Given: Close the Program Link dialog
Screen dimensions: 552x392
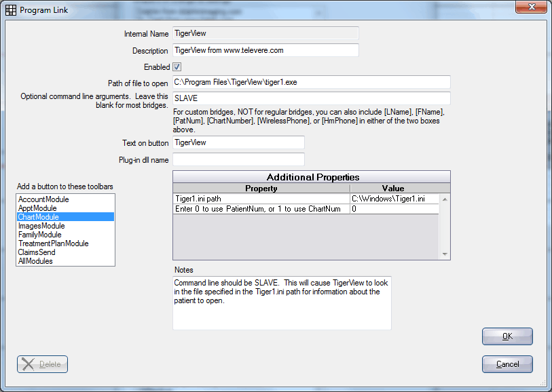Looking at the screenshot, I should (531, 7).
